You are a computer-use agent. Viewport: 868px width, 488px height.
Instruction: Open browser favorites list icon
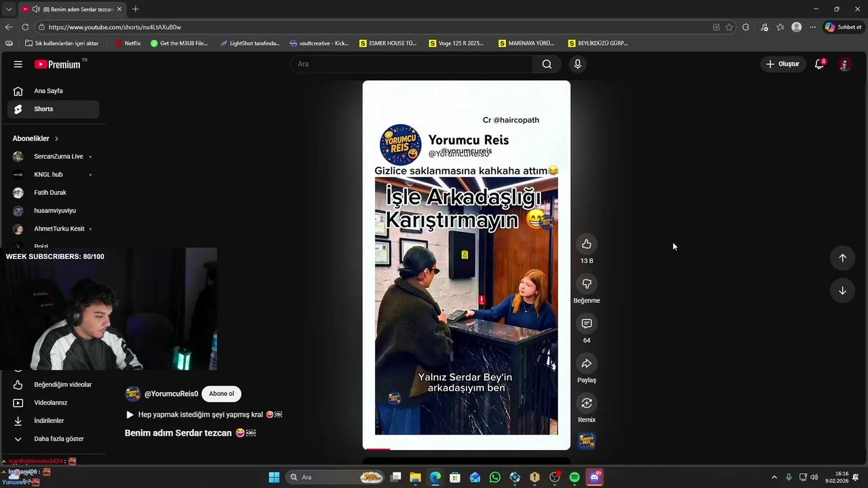pyautogui.click(x=781, y=27)
